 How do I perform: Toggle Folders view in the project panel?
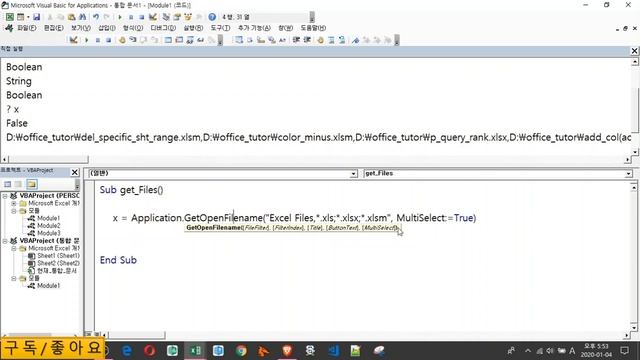click(x=32, y=184)
